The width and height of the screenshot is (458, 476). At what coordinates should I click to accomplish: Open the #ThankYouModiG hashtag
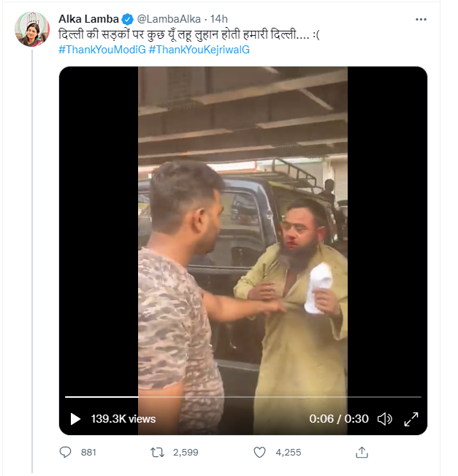(102, 49)
